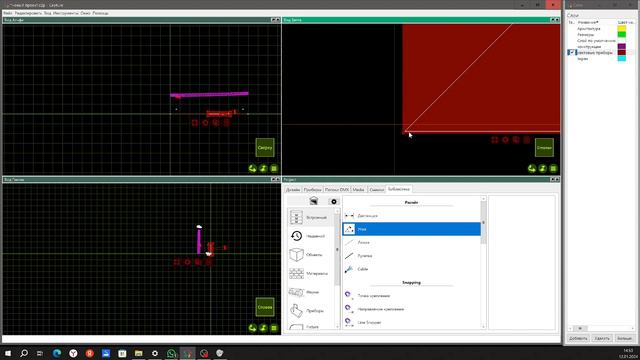Open the Objects library category
The height and width of the screenshot is (360, 640).
pyautogui.click(x=310, y=255)
